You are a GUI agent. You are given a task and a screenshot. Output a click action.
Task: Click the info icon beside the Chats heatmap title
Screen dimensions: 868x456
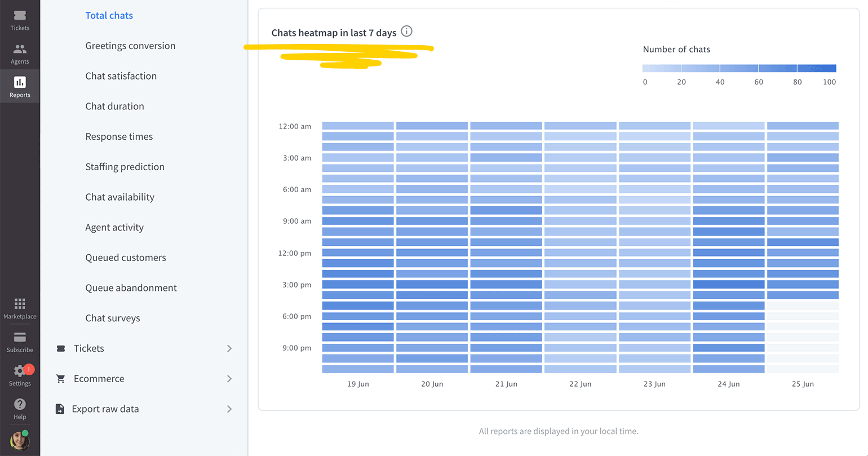click(406, 32)
